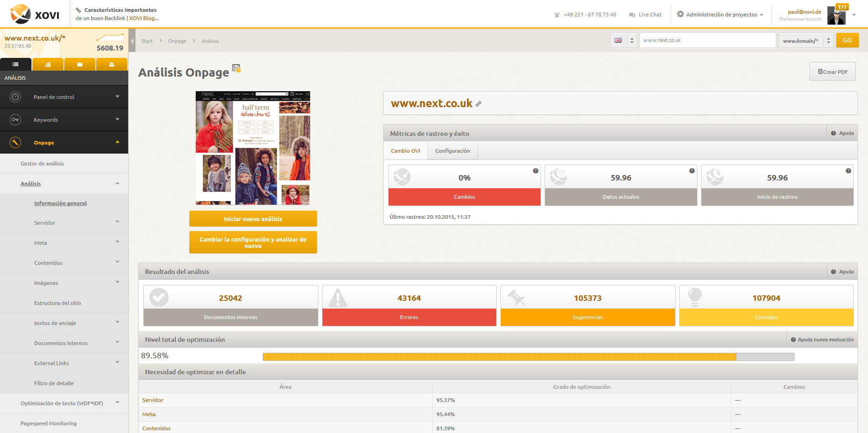Click the video tutorial icon beside Análisis Onpage
This screenshot has height=433, width=868.
pyautogui.click(x=236, y=68)
